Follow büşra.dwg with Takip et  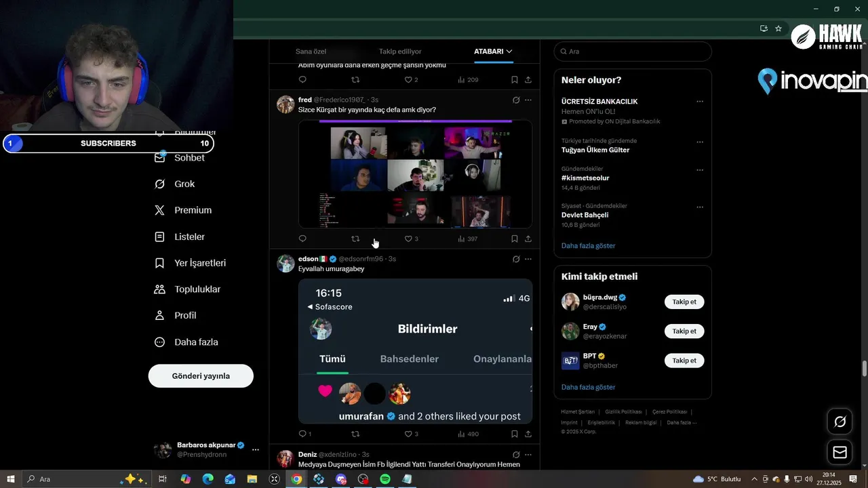click(x=684, y=302)
